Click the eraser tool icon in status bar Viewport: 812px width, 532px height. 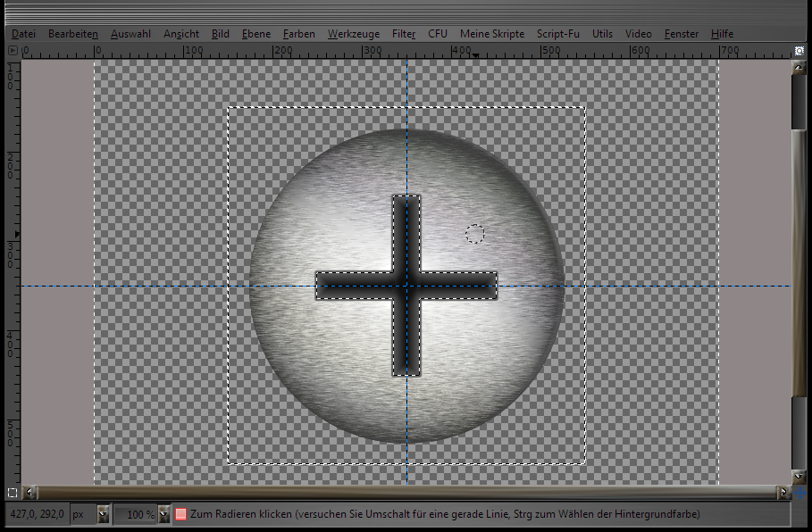(180, 514)
